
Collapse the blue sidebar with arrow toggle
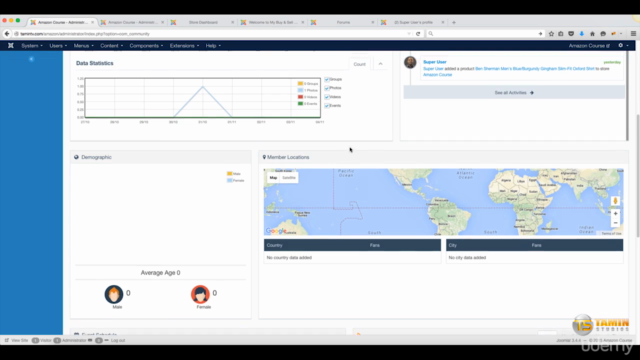[x=31, y=59]
